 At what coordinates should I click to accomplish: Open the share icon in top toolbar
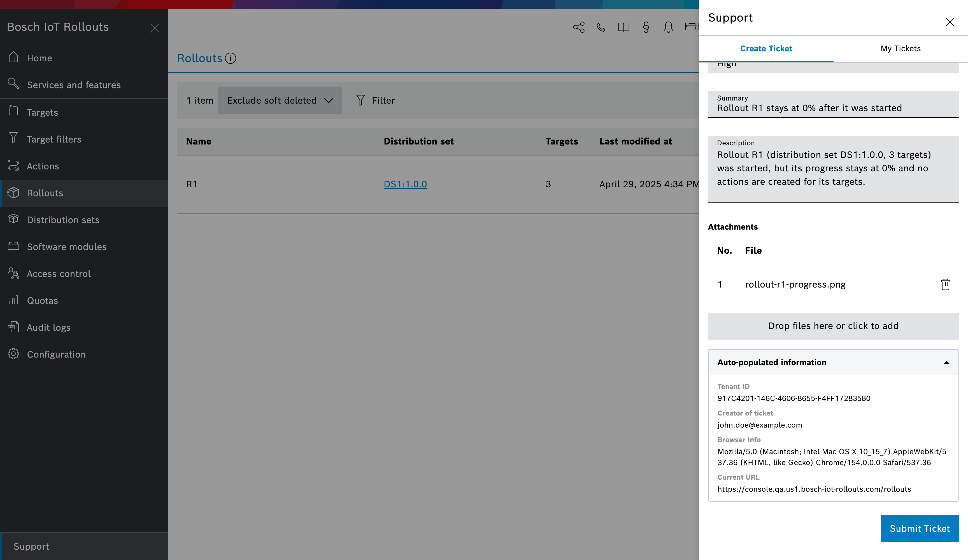pyautogui.click(x=578, y=27)
